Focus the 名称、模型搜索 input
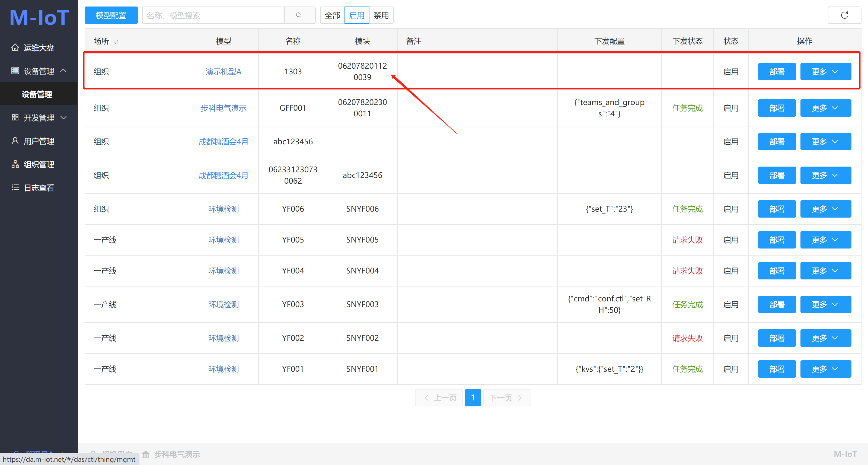The width and height of the screenshot is (868, 465). [213, 15]
